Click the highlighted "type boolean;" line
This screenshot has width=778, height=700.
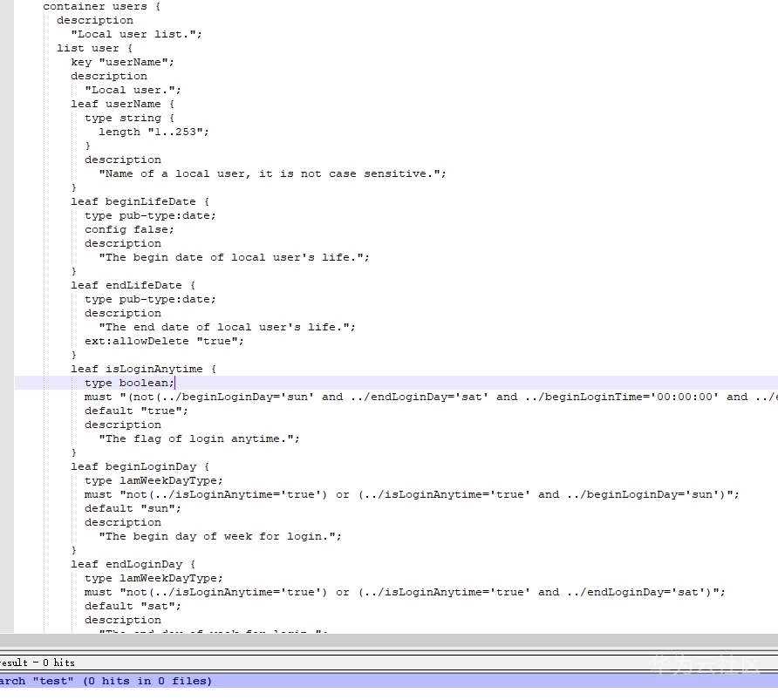click(x=396, y=383)
